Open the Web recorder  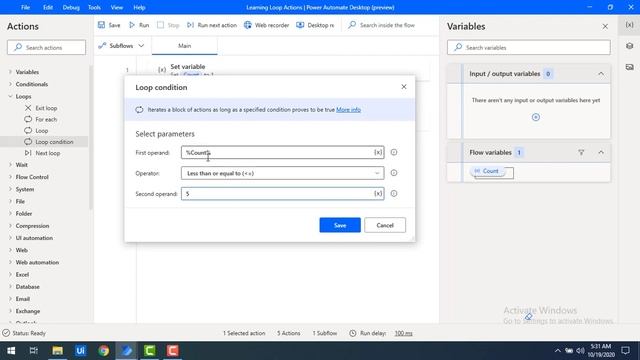click(x=267, y=25)
